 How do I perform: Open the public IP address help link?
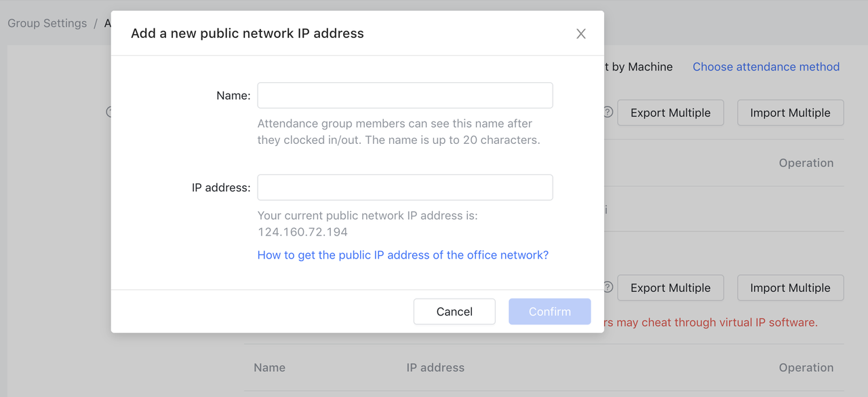(x=403, y=255)
